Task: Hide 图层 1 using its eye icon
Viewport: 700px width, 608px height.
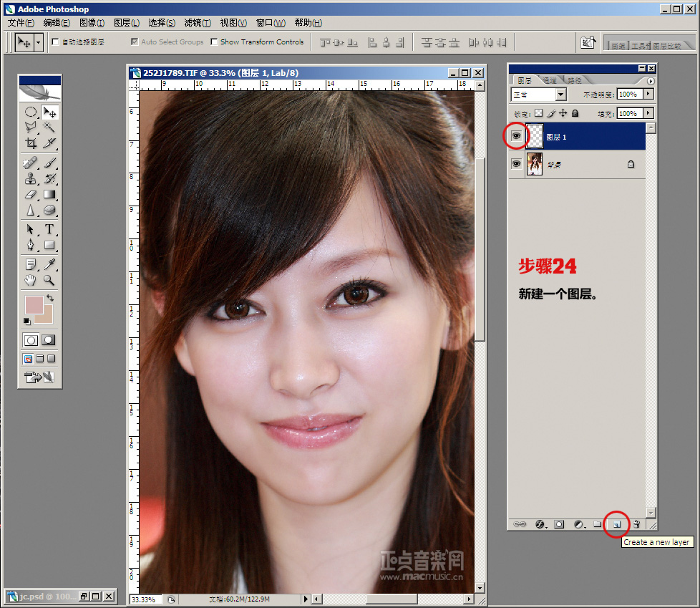Action: [516, 135]
